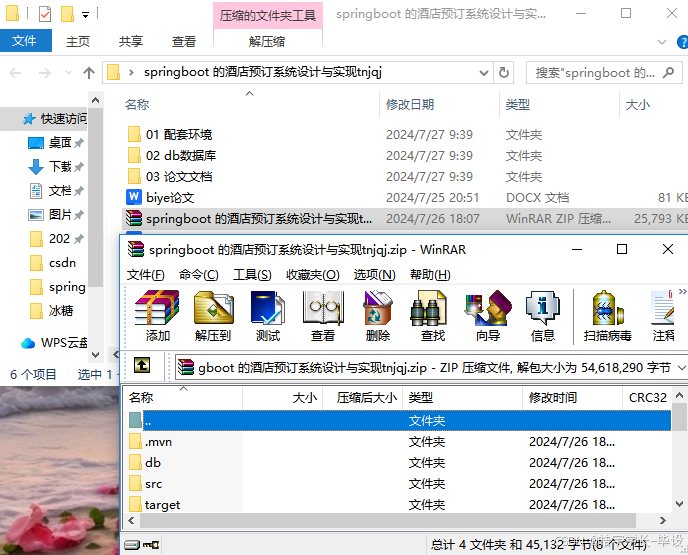Screen dimensions: 688x555
Task: Launch the Wizard (向导) toolbar icon
Action: pos(488,315)
